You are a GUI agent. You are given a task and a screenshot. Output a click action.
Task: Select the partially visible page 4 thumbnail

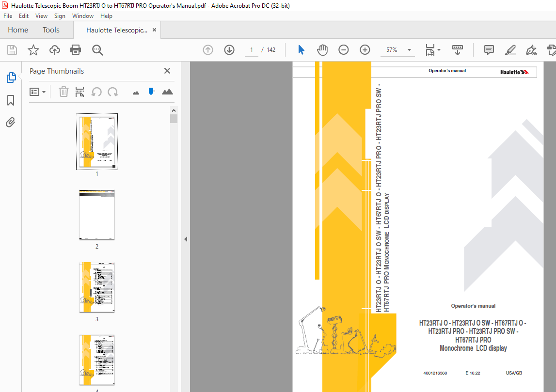97,360
